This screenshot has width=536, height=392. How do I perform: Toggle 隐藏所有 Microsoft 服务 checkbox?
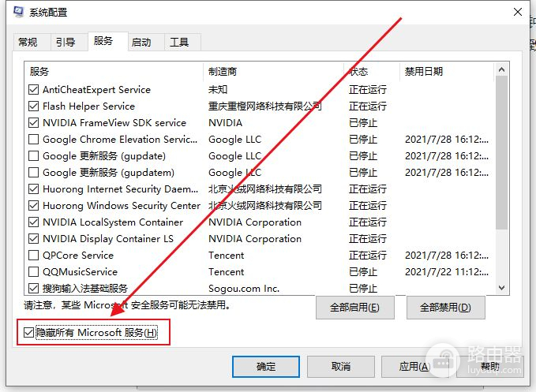coord(28,332)
